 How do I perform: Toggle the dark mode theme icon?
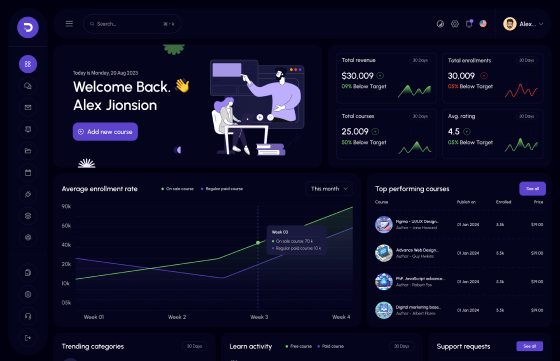pyautogui.click(x=440, y=24)
